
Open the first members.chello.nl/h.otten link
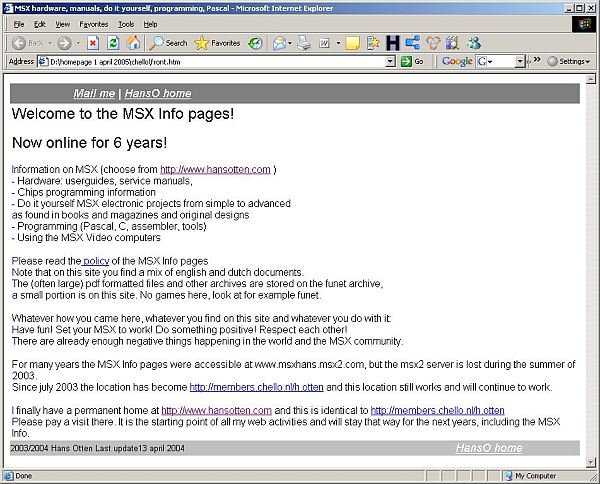point(256,387)
